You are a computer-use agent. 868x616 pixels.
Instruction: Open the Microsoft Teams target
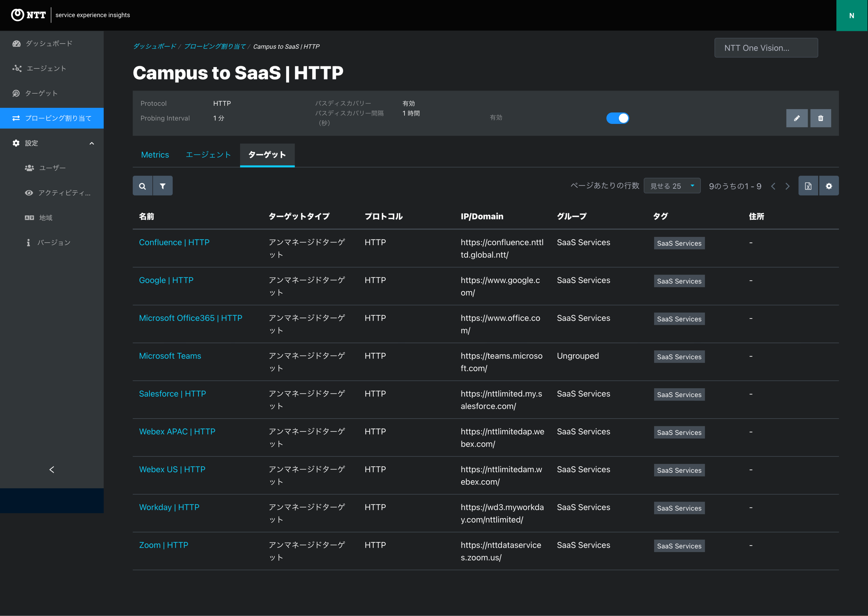[x=170, y=356]
